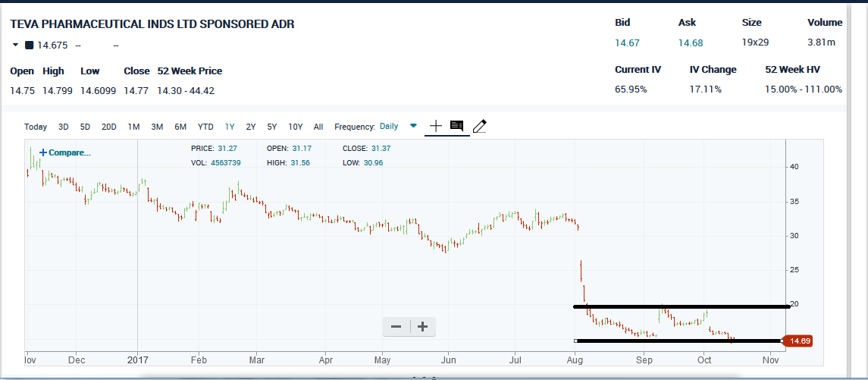This screenshot has height=380, width=868.
Task: Click the Ask value 14.68
Action: coord(691,42)
